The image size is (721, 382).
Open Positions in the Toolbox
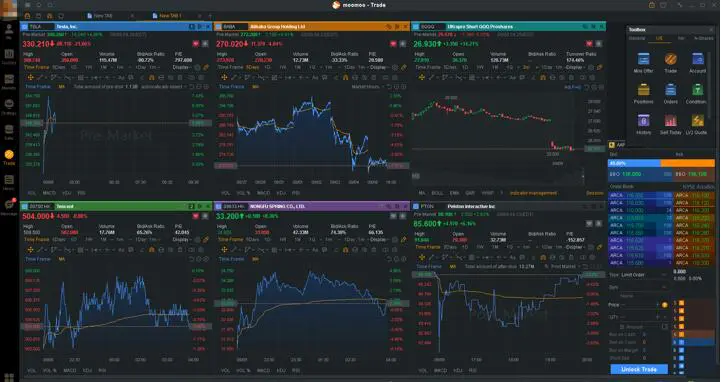(643, 93)
